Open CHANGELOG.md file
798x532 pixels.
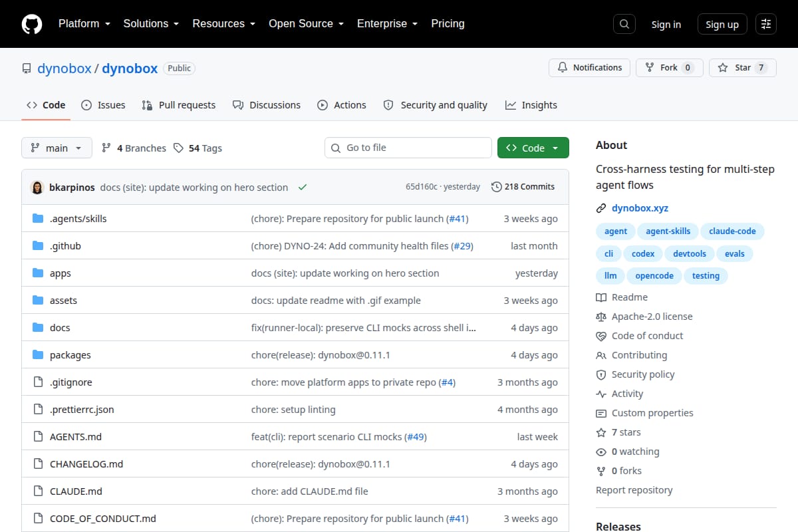click(x=86, y=464)
